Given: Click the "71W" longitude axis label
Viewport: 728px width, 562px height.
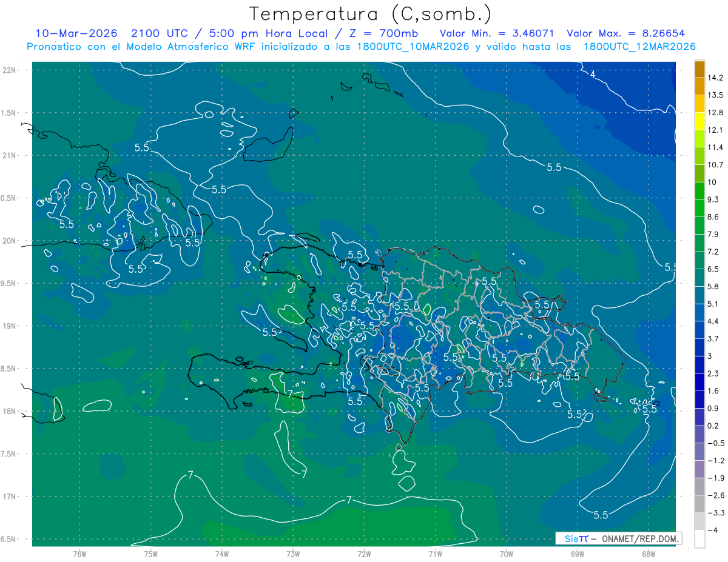Looking at the screenshot, I should pos(435,554).
